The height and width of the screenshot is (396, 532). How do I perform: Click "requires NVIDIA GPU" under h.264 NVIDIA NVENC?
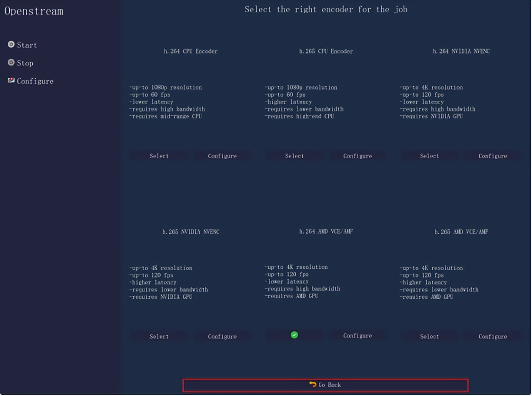point(431,116)
